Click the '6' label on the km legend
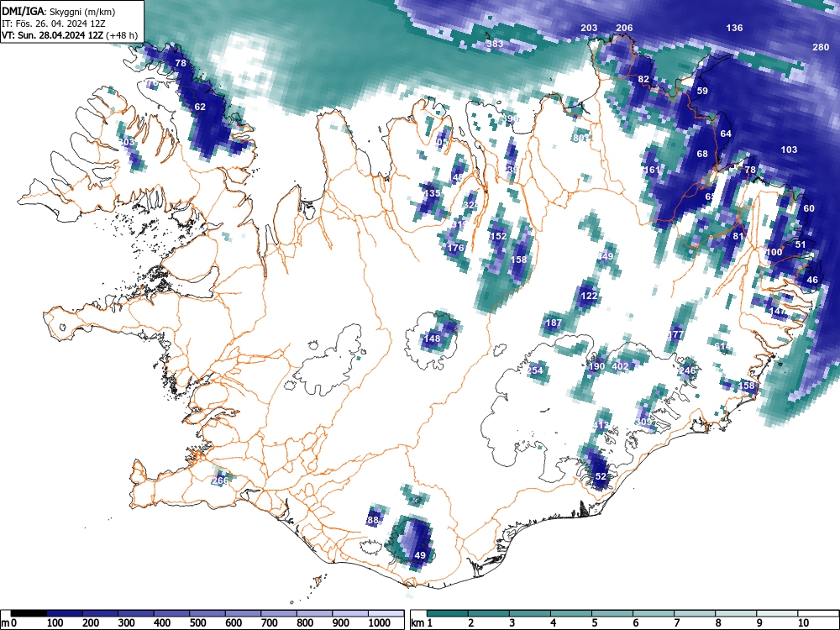Image resolution: width=840 pixels, height=630 pixels. [635, 623]
